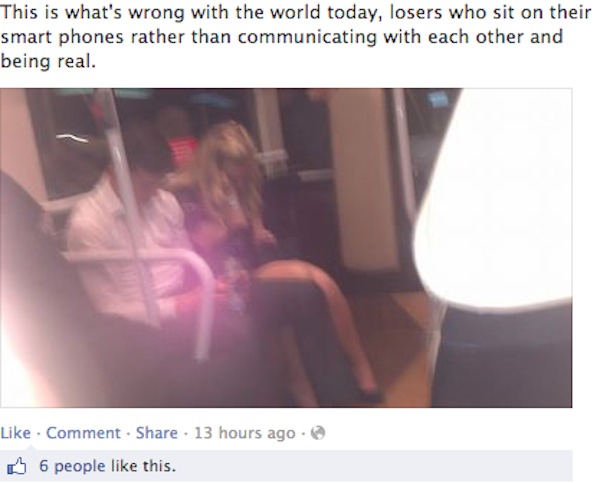Viewport: 600px width, 483px height.
Task: Open the '13 hours ago' timestamp
Action: 245,433
